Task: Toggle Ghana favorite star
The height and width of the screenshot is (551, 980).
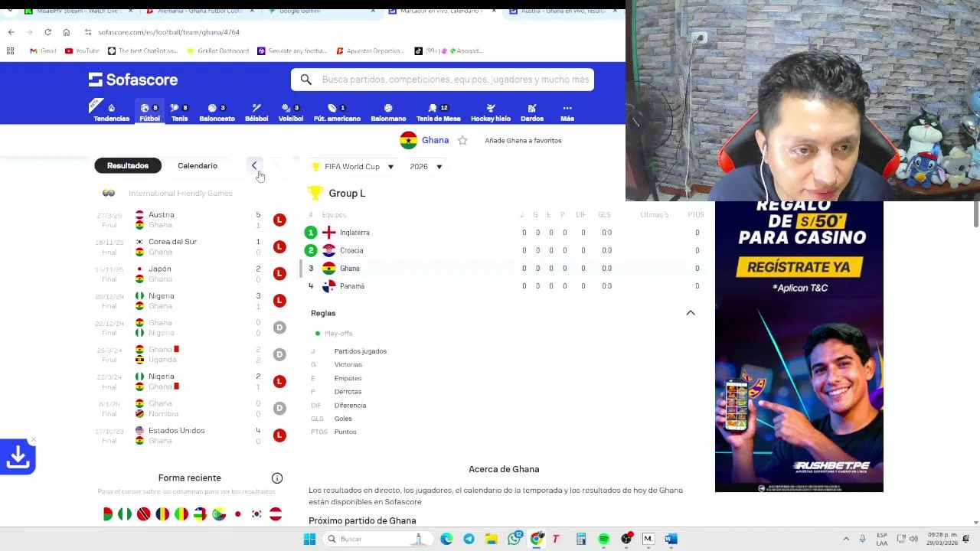Action: [x=462, y=140]
